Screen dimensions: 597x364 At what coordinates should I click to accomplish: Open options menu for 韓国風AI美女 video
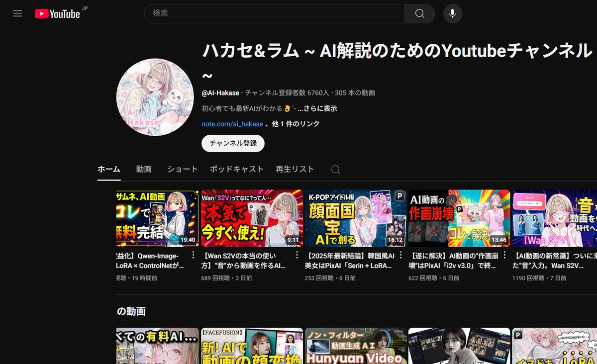400,255
